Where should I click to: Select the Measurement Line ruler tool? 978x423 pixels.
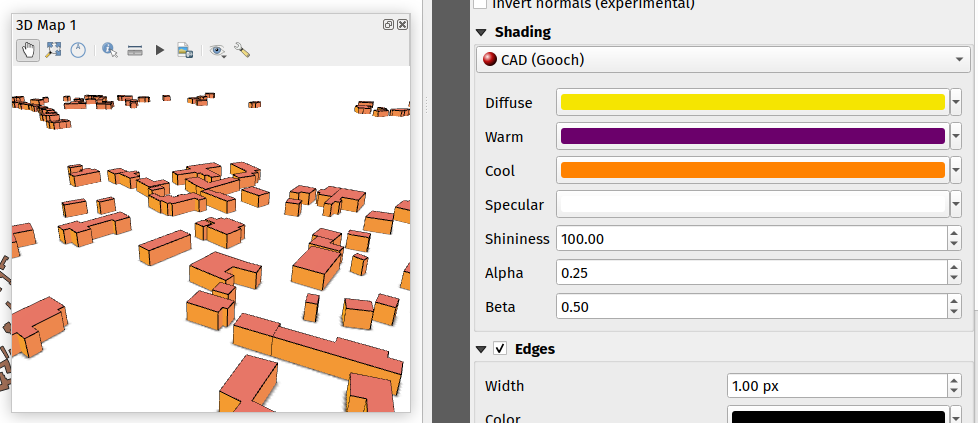click(x=135, y=49)
